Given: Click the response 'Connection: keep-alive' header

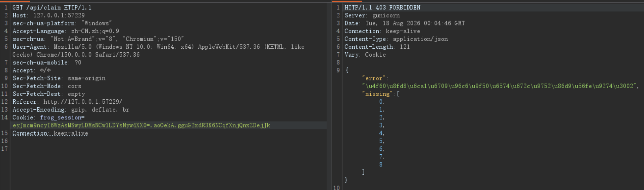Looking at the screenshot, I should (x=382, y=31).
